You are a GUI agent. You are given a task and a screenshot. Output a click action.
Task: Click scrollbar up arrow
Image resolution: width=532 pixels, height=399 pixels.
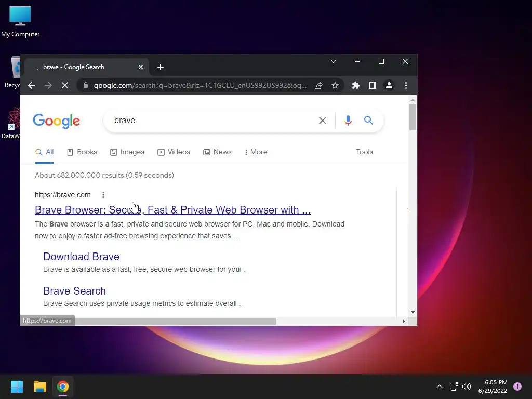click(x=413, y=100)
